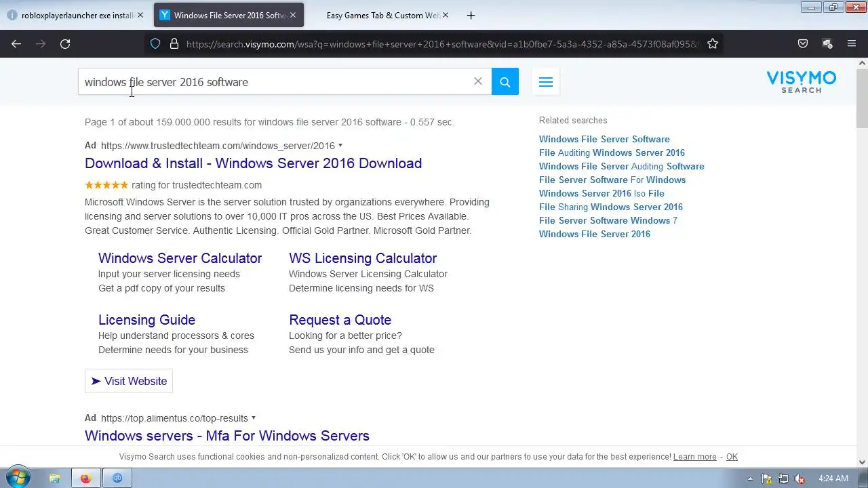Open Windows servers - Mfa For Windows Servers

[227, 436]
